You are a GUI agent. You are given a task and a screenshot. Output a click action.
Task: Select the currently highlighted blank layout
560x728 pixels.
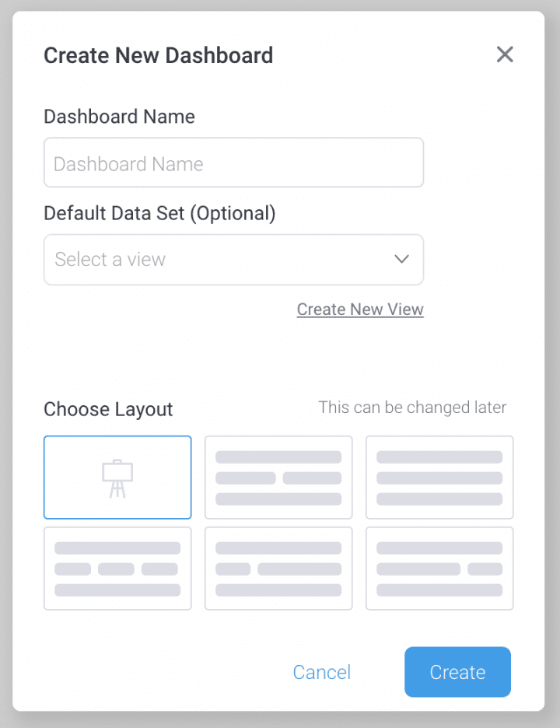[117, 478]
